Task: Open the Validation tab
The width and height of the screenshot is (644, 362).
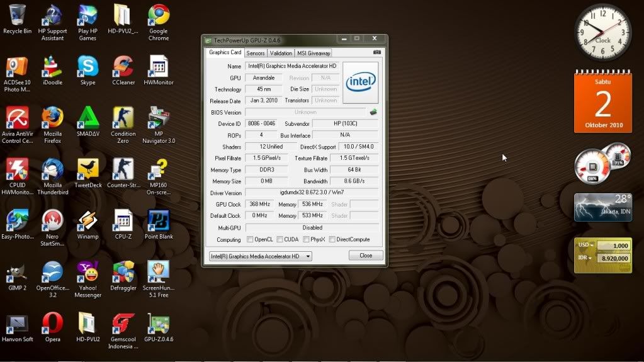Action: tap(281, 53)
